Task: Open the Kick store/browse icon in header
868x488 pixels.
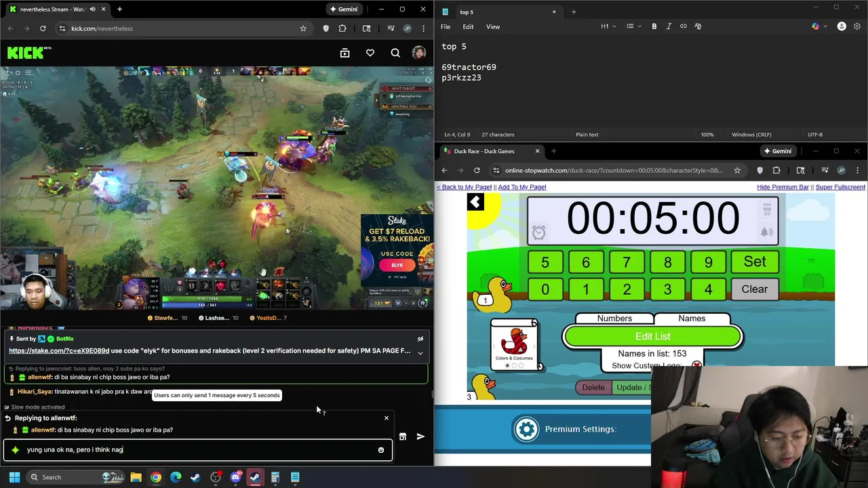Action: click(x=344, y=53)
